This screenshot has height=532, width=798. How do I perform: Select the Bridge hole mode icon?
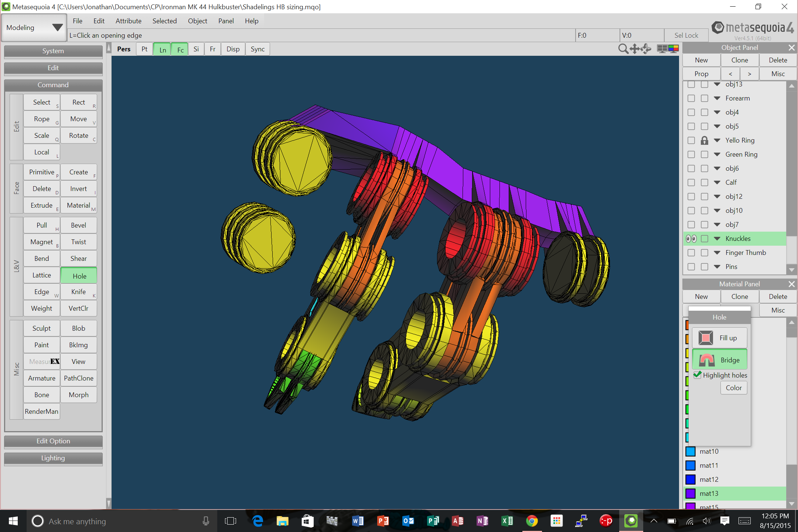coord(706,360)
